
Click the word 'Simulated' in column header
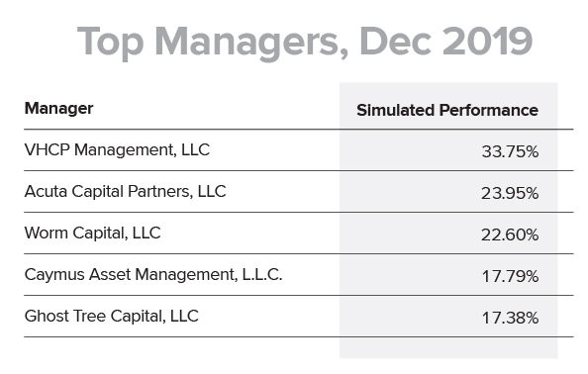point(395,110)
